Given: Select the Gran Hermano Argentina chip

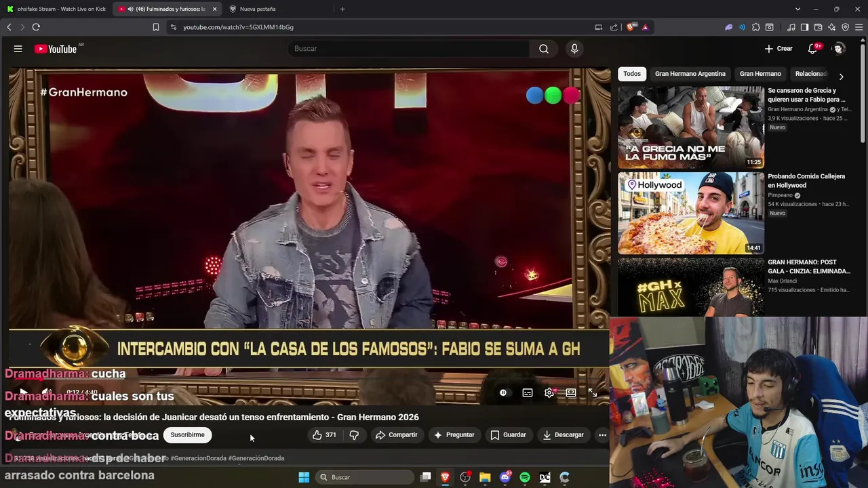Looking at the screenshot, I should 690,74.
